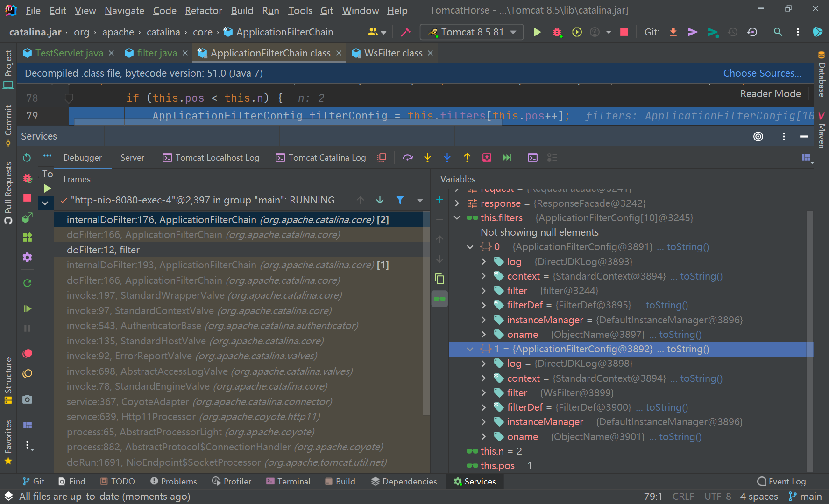Expand the response variable node
Screen dimensions: 829x504
456,203
